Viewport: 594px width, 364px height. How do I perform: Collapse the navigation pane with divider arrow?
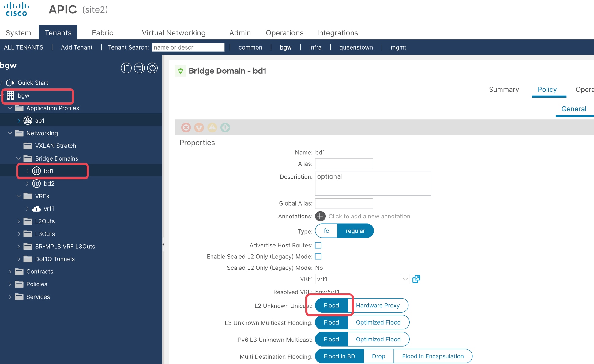pyautogui.click(x=163, y=244)
